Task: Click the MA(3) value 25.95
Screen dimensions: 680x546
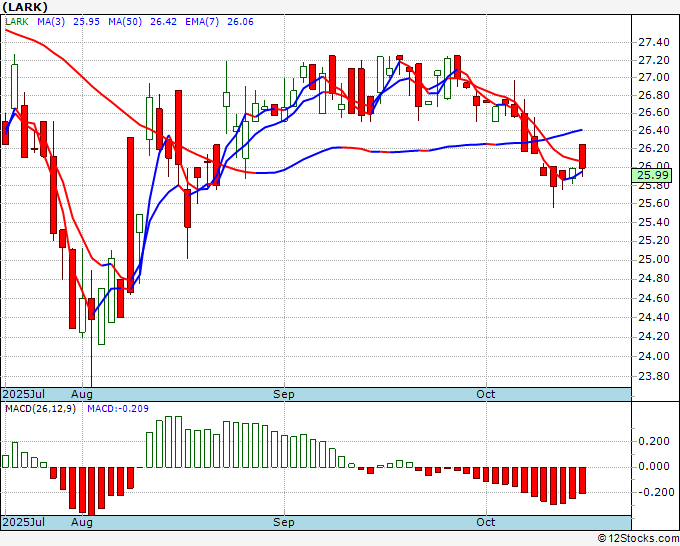Action: tap(86, 22)
